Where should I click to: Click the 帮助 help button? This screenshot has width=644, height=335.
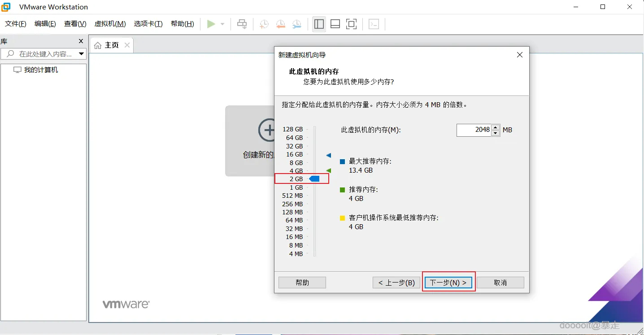pos(302,282)
